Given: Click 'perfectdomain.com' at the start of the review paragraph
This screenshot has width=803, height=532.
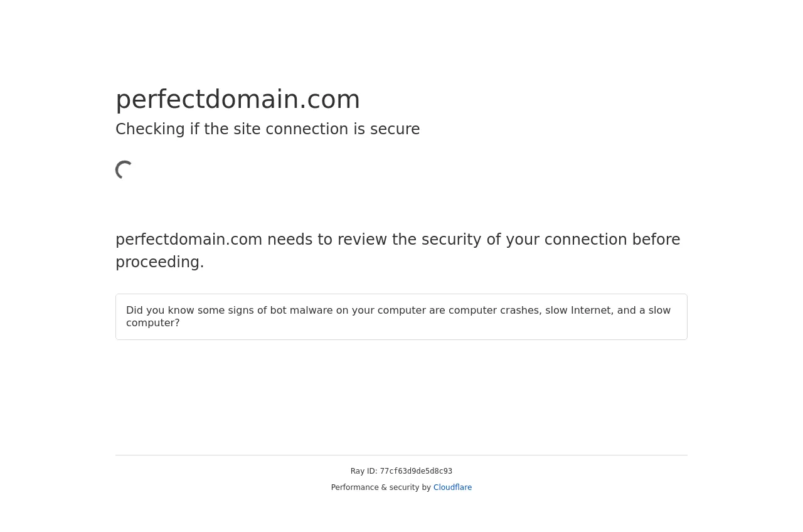Looking at the screenshot, I should (189, 240).
